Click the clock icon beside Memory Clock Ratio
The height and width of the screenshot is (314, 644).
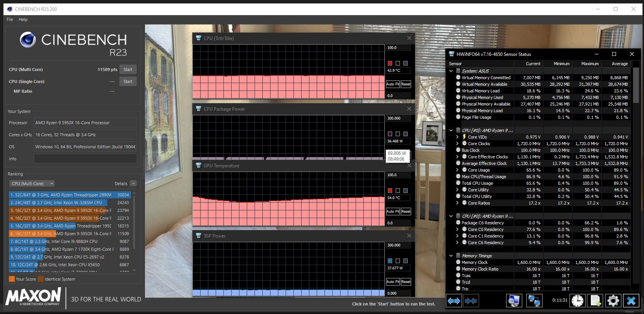click(458, 269)
